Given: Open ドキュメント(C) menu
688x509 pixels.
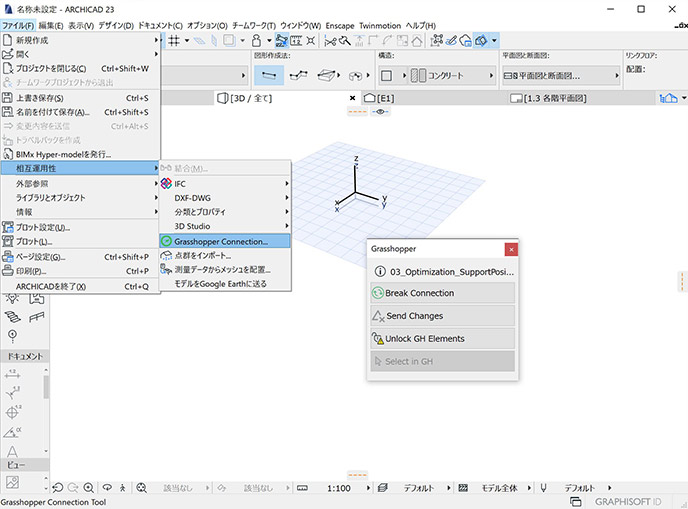Looking at the screenshot, I should pyautogui.click(x=160, y=25).
